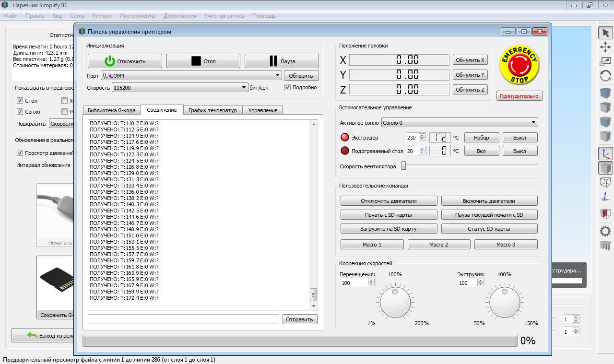Switch to the График температур tab
This screenshot has height=364, width=614.
(x=213, y=110)
